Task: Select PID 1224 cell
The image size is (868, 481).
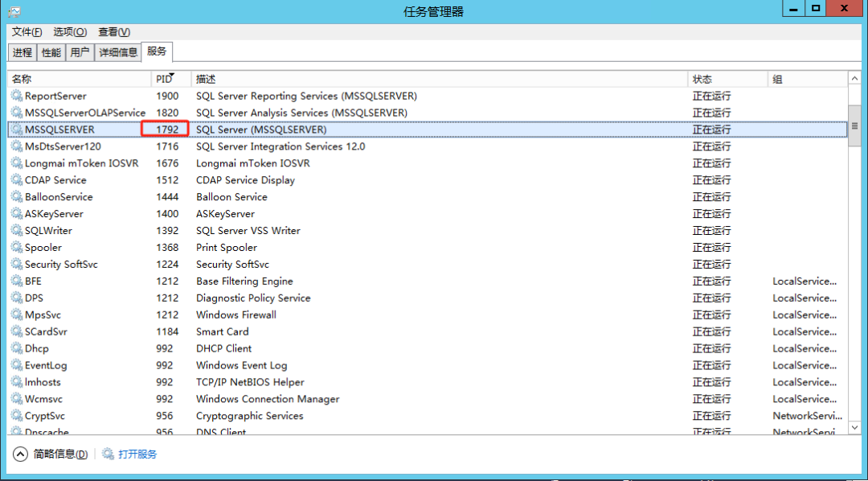Action: [167, 265]
